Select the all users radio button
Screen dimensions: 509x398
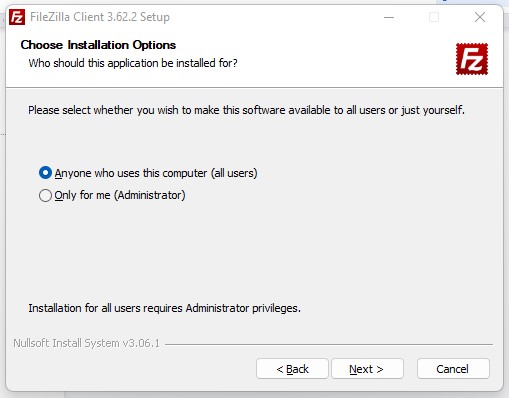(45, 173)
